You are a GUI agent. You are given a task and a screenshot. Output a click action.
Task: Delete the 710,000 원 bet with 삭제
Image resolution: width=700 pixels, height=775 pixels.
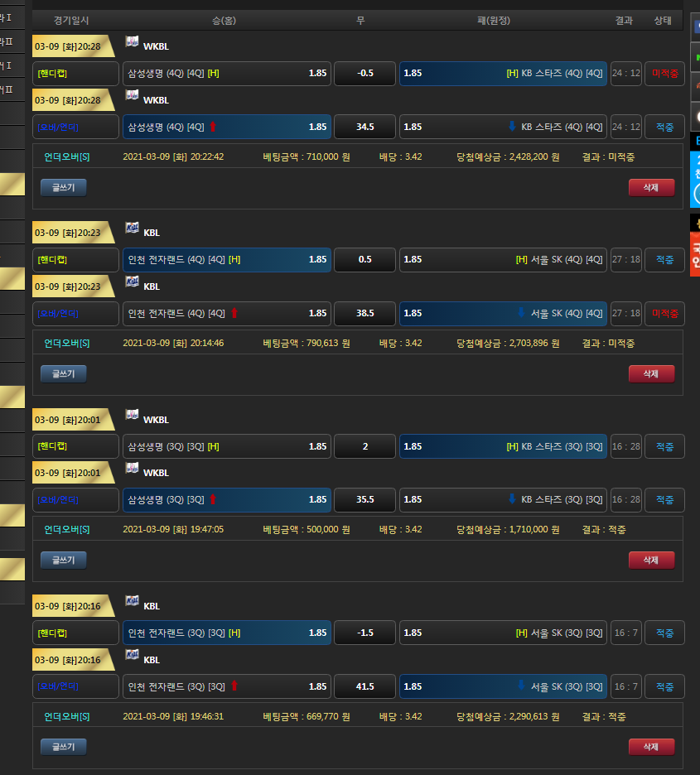pos(651,187)
